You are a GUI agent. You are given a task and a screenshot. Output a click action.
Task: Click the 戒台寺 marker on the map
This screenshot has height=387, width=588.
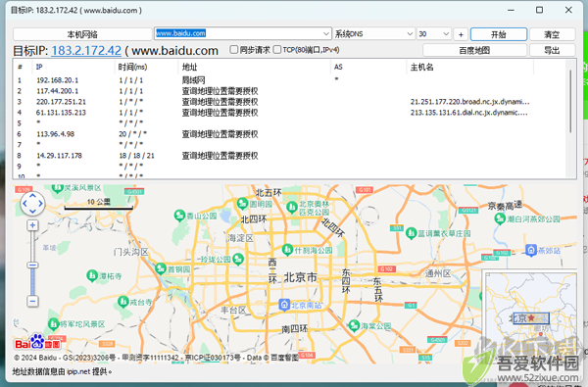click(x=123, y=302)
